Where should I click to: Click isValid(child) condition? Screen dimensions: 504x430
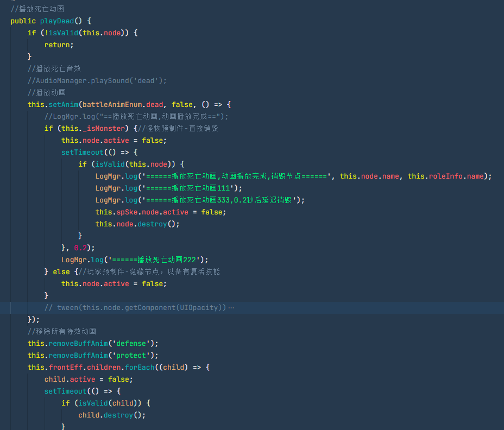[x=110, y=403]
